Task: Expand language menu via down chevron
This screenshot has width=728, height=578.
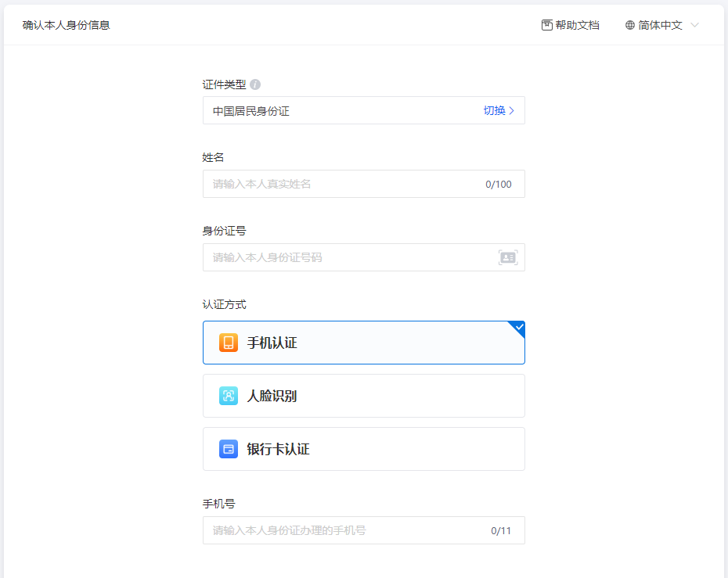Action: click(694, 25)
